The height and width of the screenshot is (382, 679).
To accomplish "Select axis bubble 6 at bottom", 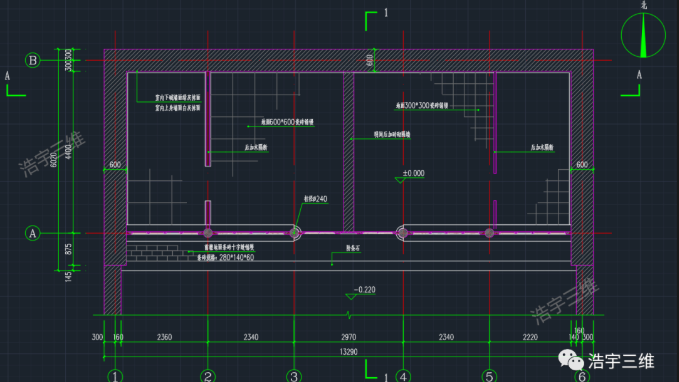I will pos(582,376).
